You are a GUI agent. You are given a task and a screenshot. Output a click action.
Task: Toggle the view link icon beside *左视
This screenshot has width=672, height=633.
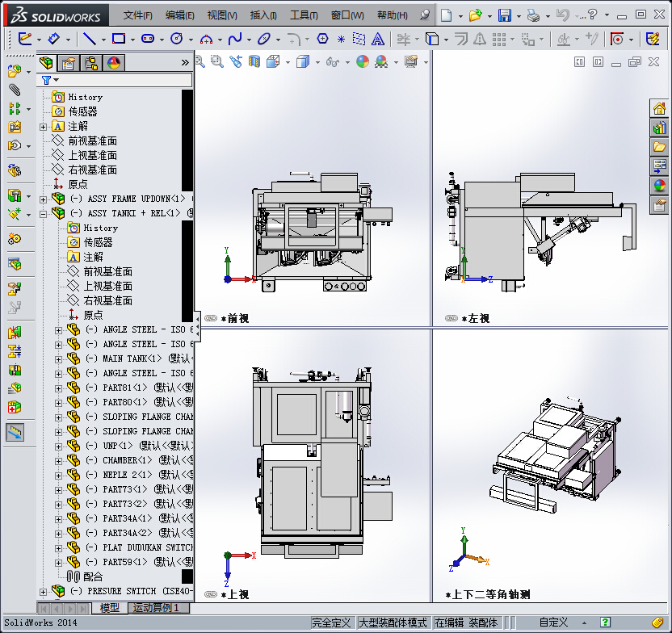451,318
